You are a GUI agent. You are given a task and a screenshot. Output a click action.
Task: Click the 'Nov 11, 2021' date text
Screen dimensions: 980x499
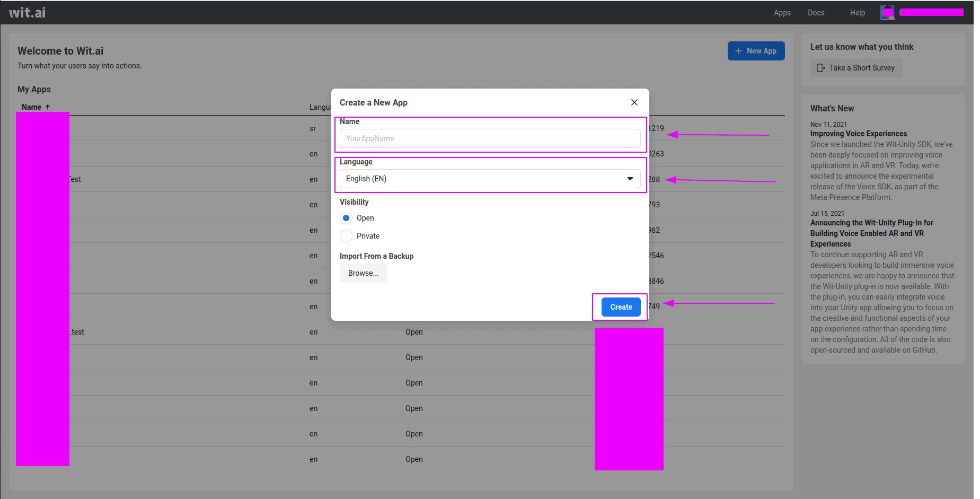(828, 125)
